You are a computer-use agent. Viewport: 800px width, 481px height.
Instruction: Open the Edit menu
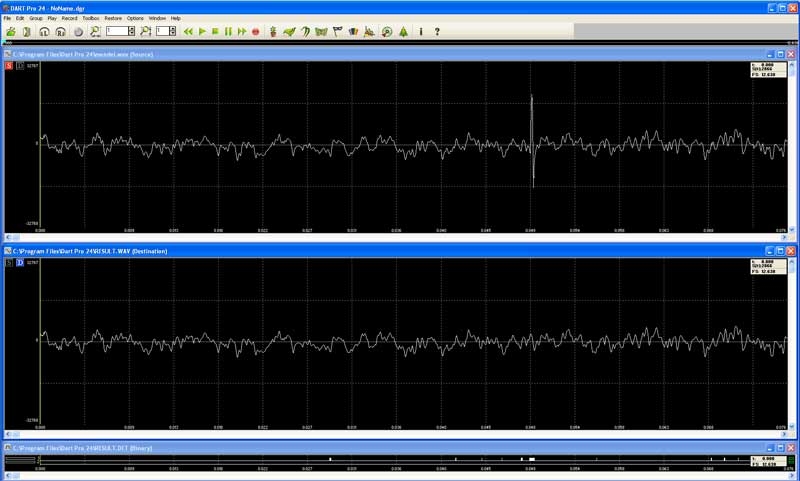point(20,18)
